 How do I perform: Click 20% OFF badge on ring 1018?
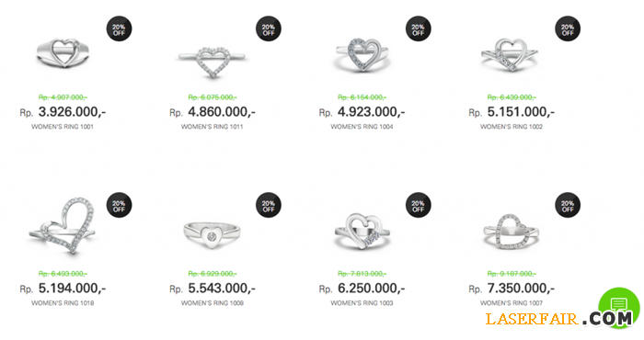tap(119, 205)
